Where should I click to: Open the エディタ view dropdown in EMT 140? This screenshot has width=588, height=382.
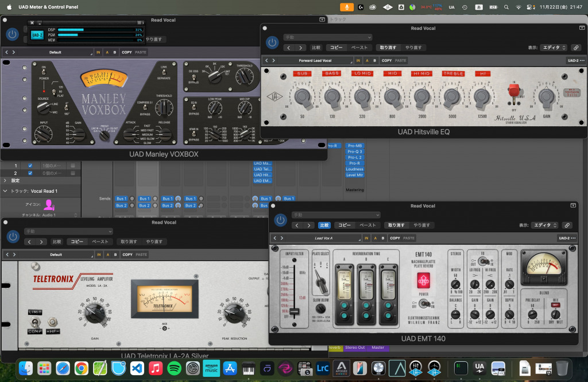click(x=544, y=225)
